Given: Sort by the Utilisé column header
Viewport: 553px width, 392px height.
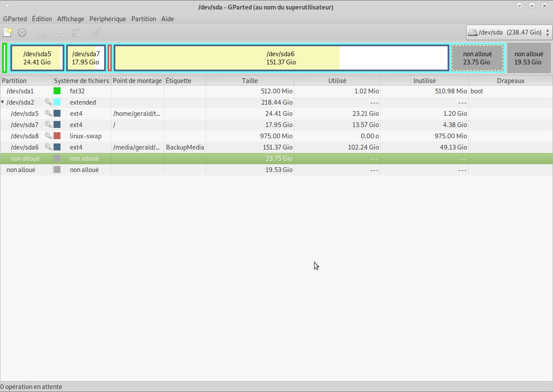Looking at the screenshot, I should pyautogui.click(x=337, y=81).
